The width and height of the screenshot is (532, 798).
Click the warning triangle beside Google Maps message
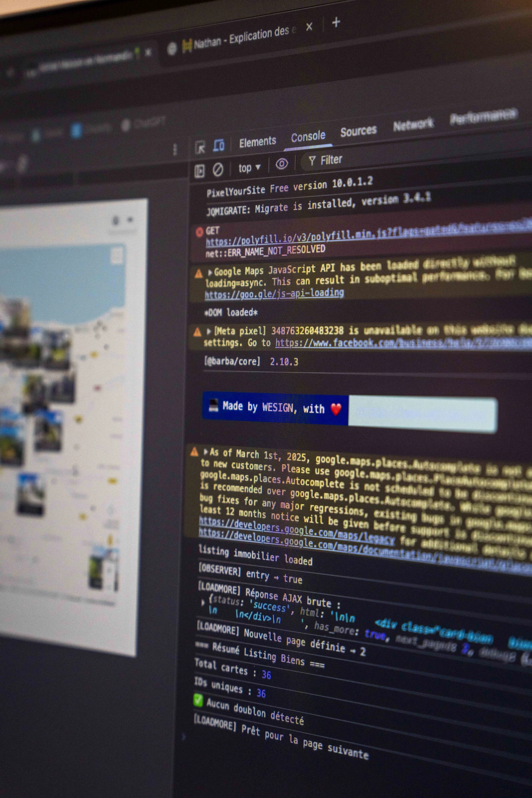(x=199, y=273)
